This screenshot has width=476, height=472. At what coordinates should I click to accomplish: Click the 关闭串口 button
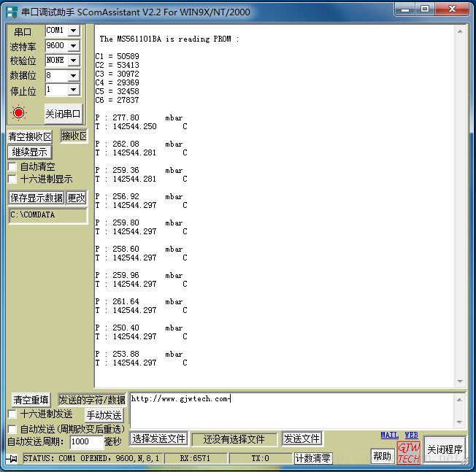63,114
